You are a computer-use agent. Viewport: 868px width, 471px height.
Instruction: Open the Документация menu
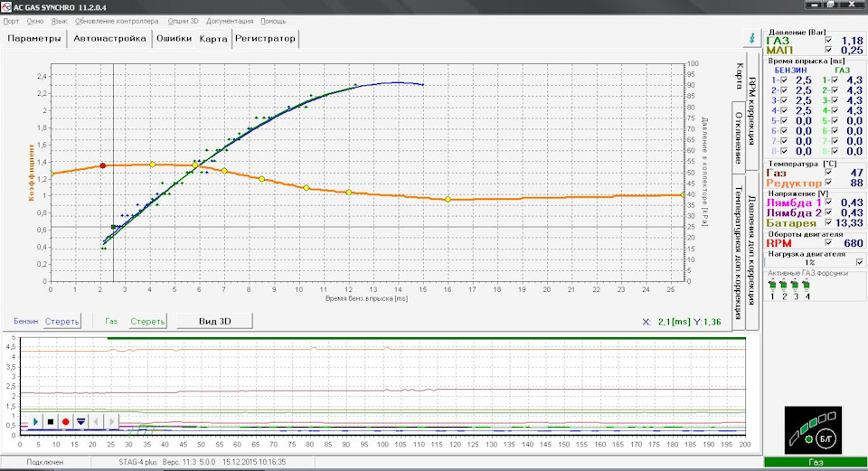point(230,21)
